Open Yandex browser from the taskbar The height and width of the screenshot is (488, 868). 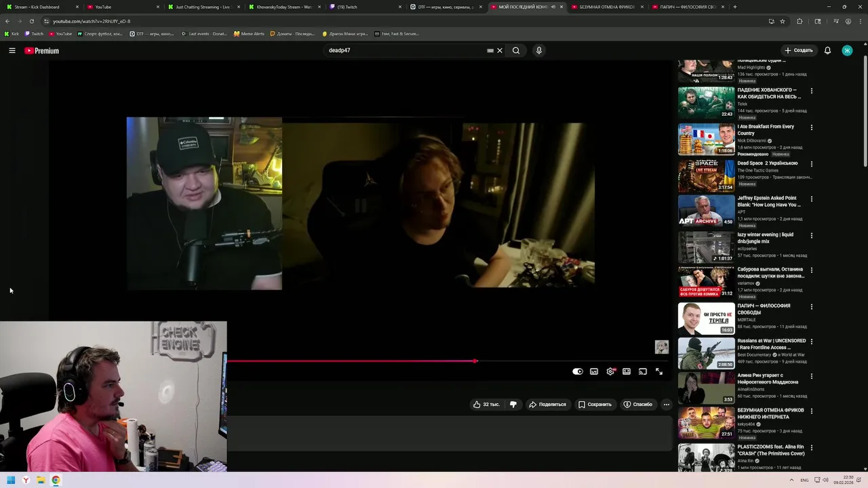click(x=26, y=481)
